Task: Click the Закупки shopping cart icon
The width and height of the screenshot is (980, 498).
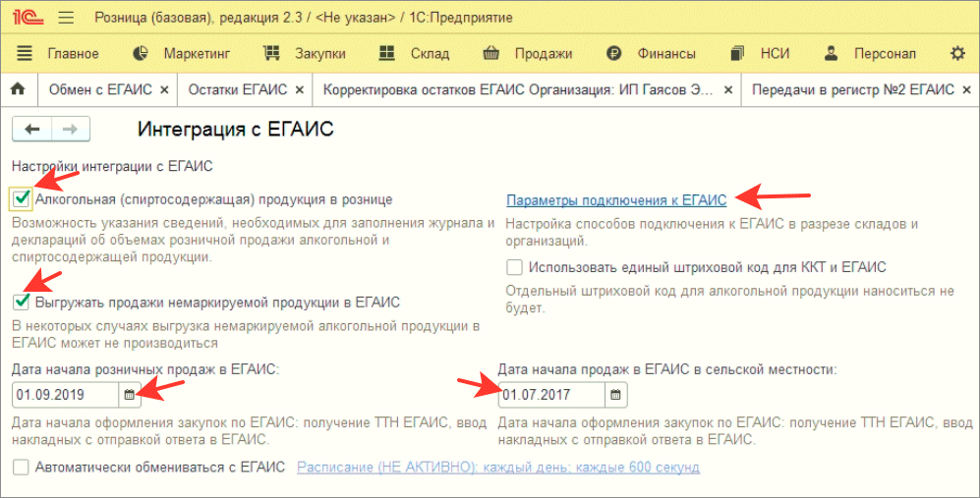Action: click(x=271, y=54)
